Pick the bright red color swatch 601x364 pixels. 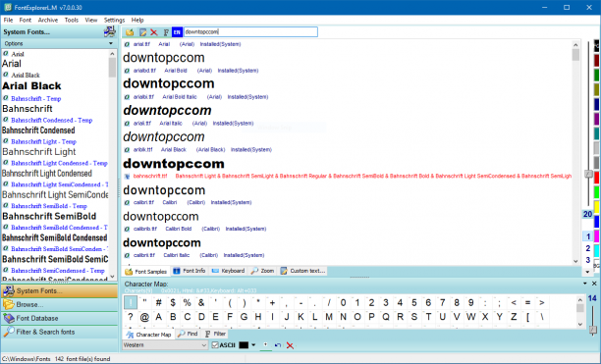tap(597, 178)
